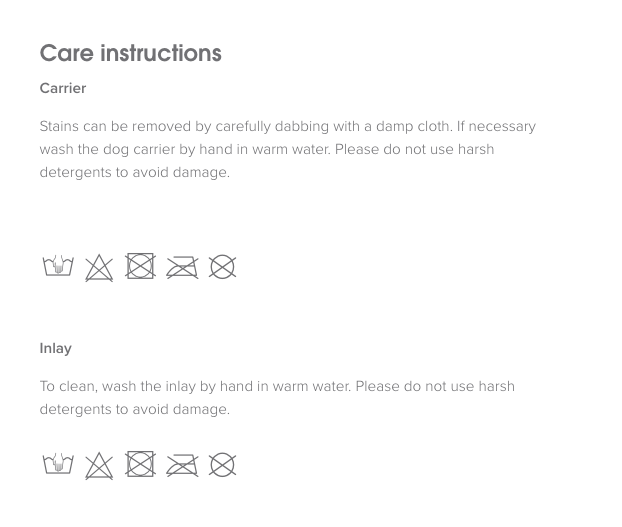This screenshot has height=527, width=622.
Task: Click the do-not-dry-clean circle icon under Carrier
Action: pos(222,267)
